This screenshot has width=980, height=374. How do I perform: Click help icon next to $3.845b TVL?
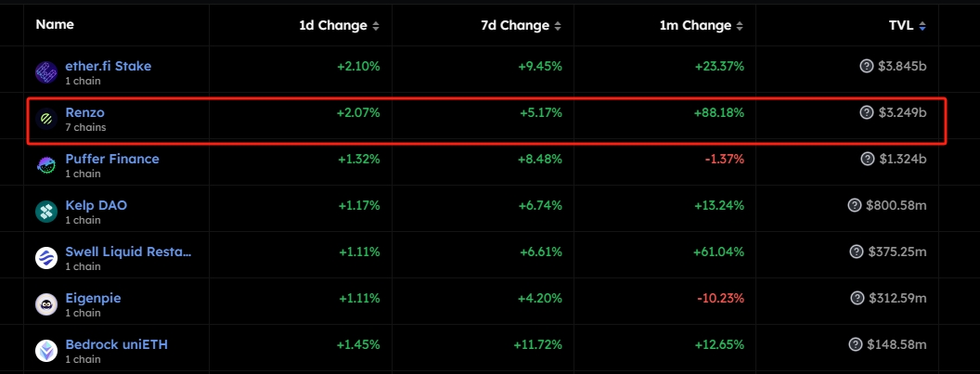click(867, 66)
